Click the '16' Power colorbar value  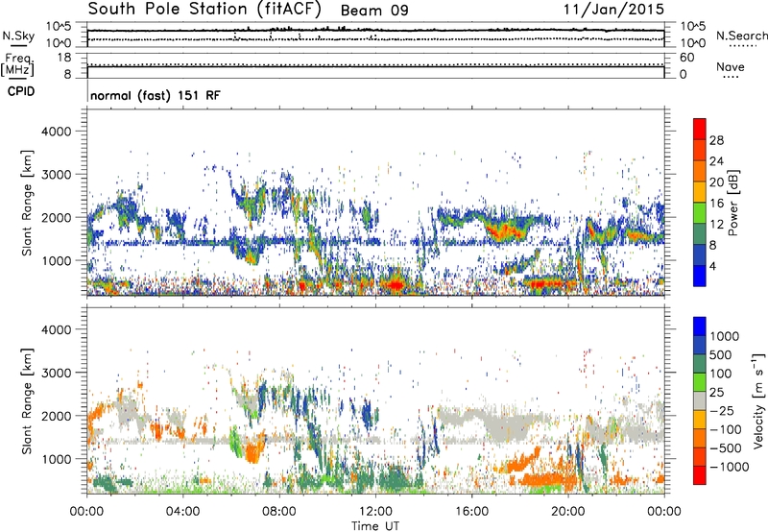click(716, 204)
